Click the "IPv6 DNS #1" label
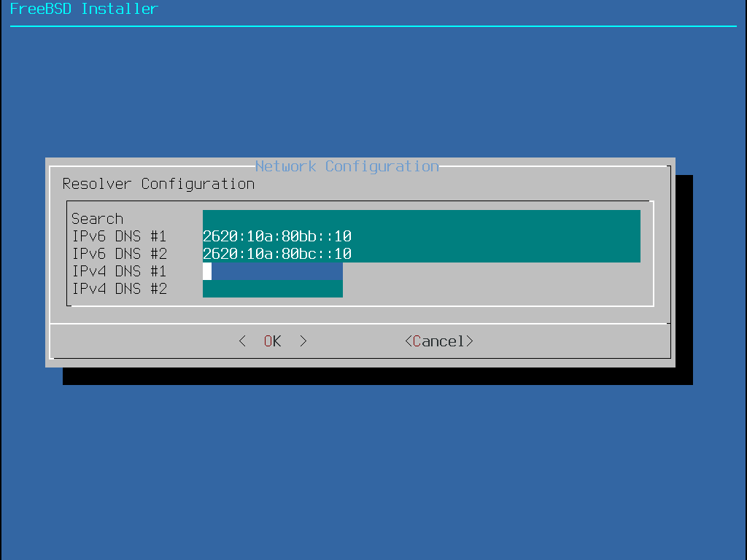 point(119,236)
